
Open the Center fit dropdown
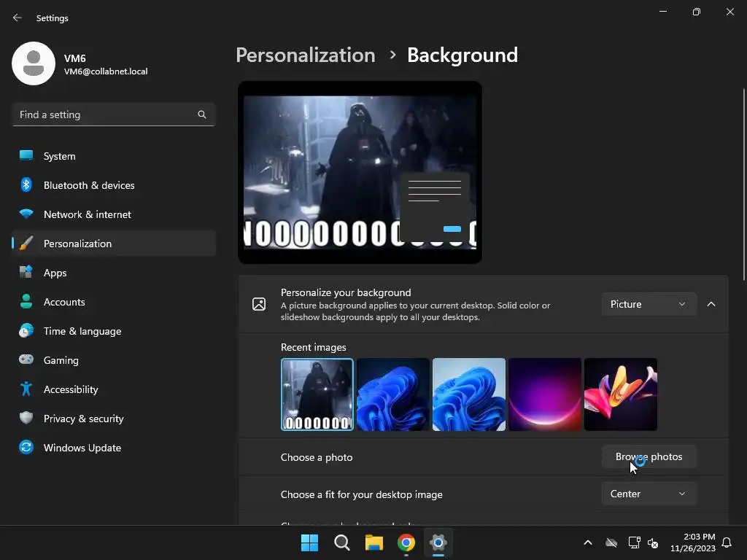pos(649,494)
